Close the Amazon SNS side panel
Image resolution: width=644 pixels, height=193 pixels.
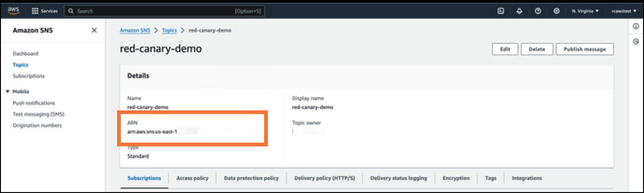tap(94, 30)
